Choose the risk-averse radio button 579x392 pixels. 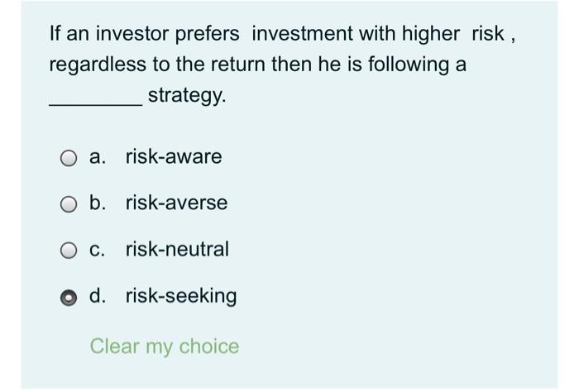69,204
